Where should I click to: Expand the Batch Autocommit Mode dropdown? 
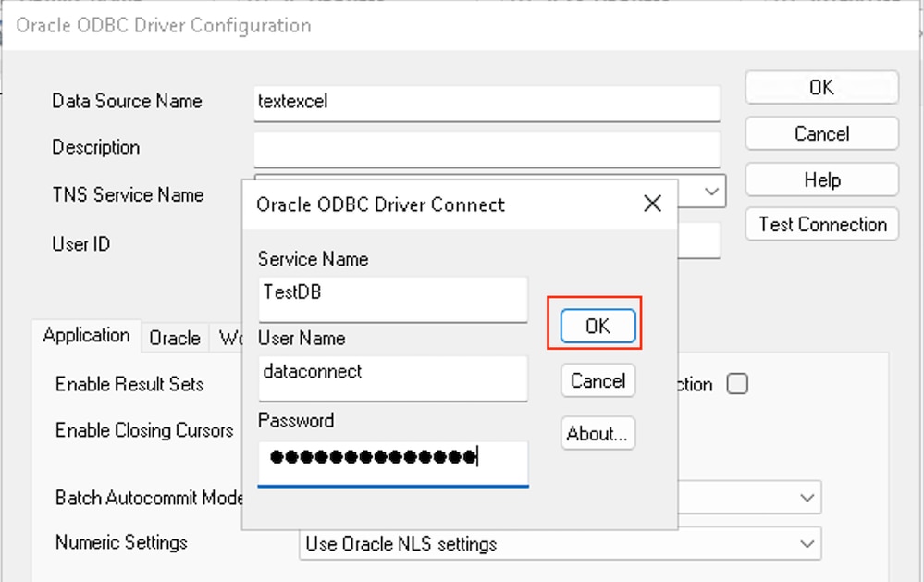click(807, 498)
